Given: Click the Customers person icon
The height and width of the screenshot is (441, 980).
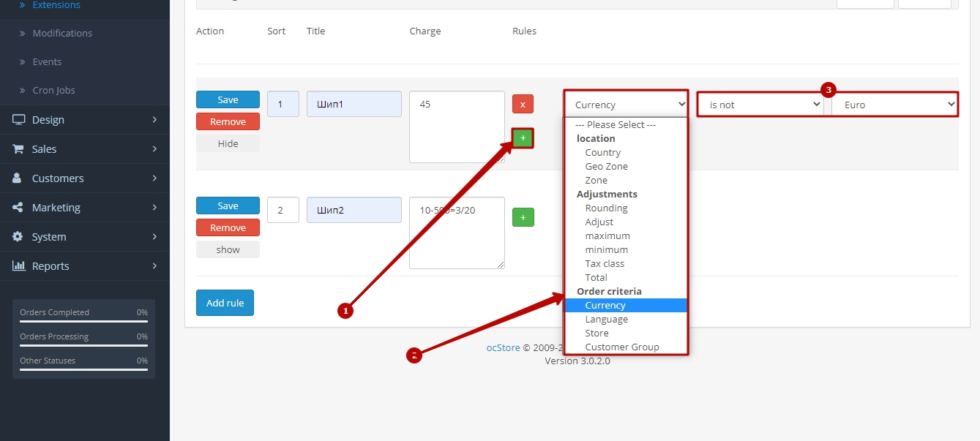Looking at the screenshot, I should tap(18, 178).
